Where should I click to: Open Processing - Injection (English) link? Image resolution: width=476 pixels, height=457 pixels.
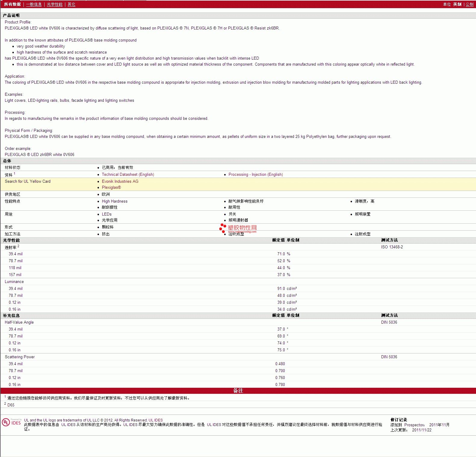pyautogui.click(x=255, y=174)
